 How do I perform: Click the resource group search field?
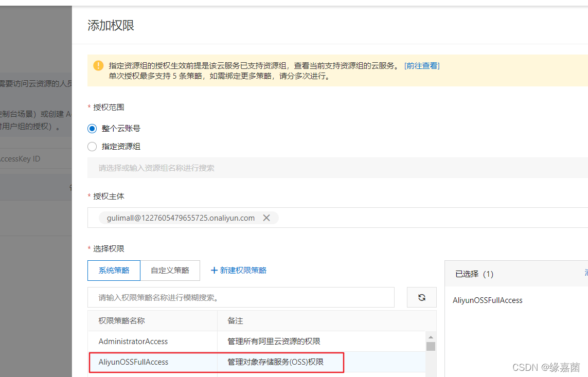point(337,168)
